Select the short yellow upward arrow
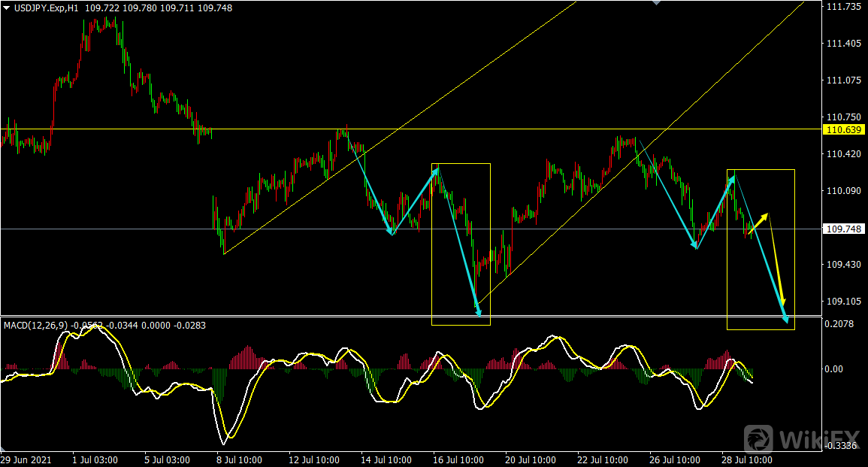The width and height of the screenshot is (868, 467). click(x=758, y=224)
